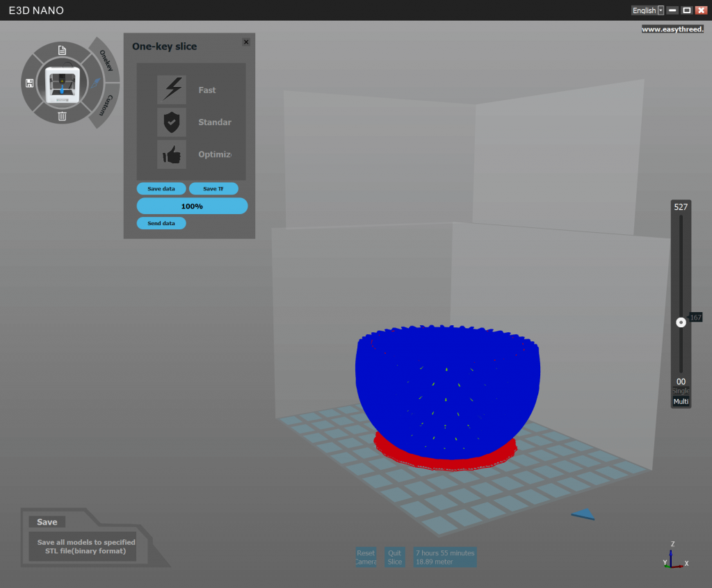Select the Onekey tab on the wheel

pos(105,61)
